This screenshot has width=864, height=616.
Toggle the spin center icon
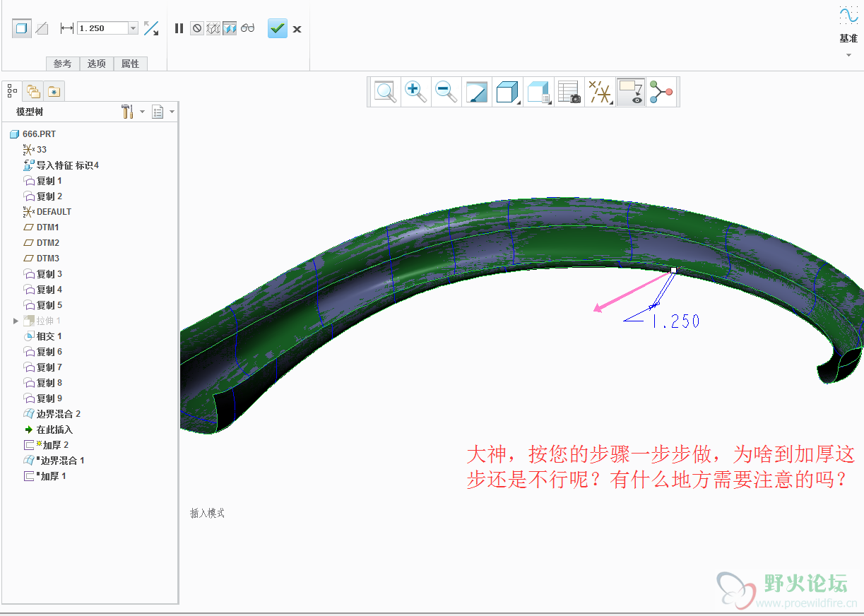coord(661,92)
